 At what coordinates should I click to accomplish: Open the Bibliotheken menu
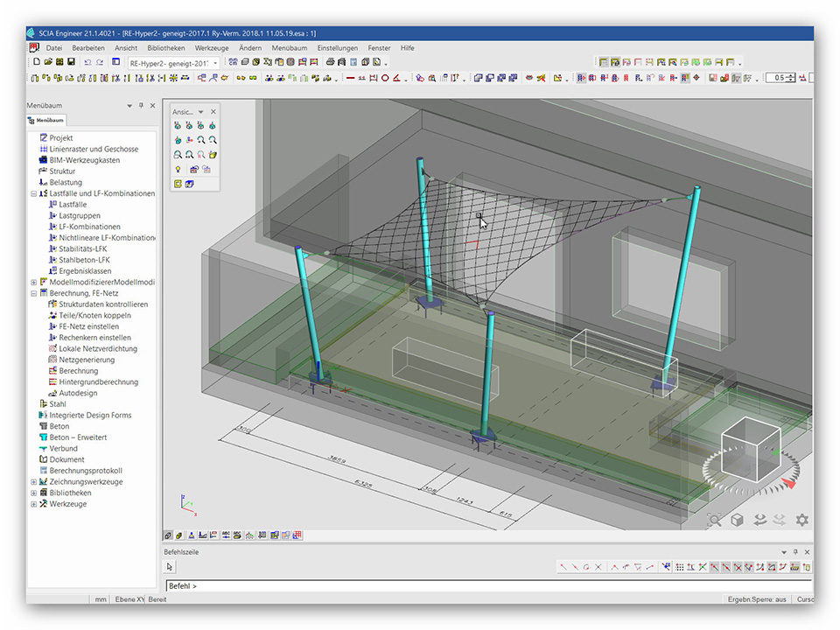coord(166,48)
